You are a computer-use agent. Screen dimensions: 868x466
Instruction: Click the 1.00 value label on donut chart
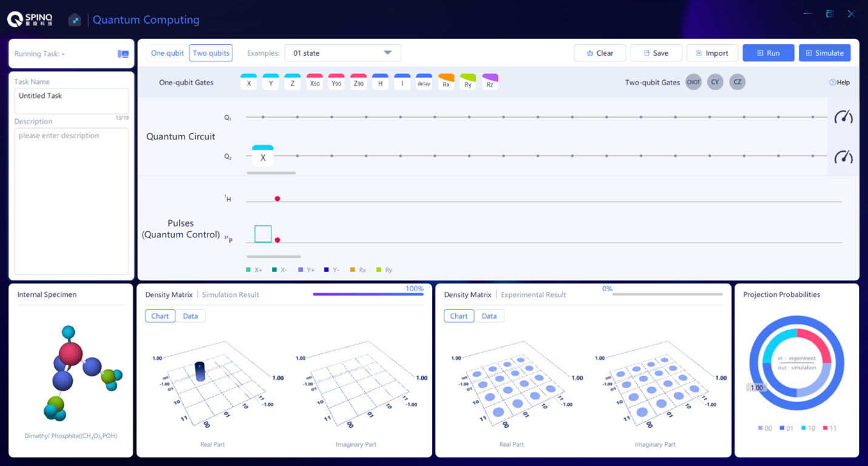coord(757,388)
